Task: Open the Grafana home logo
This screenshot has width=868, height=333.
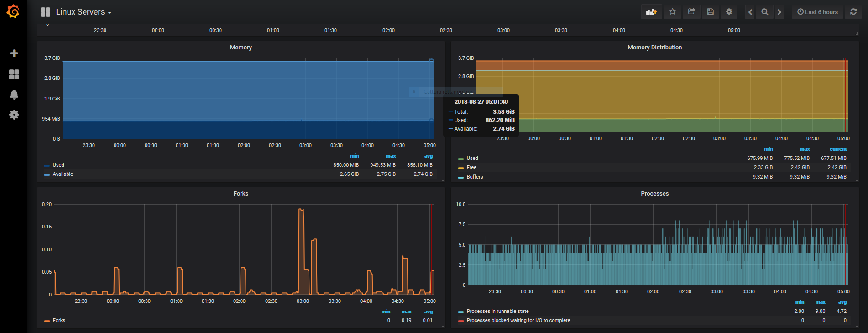Action: pyautogui.click(x=13, y=11)
